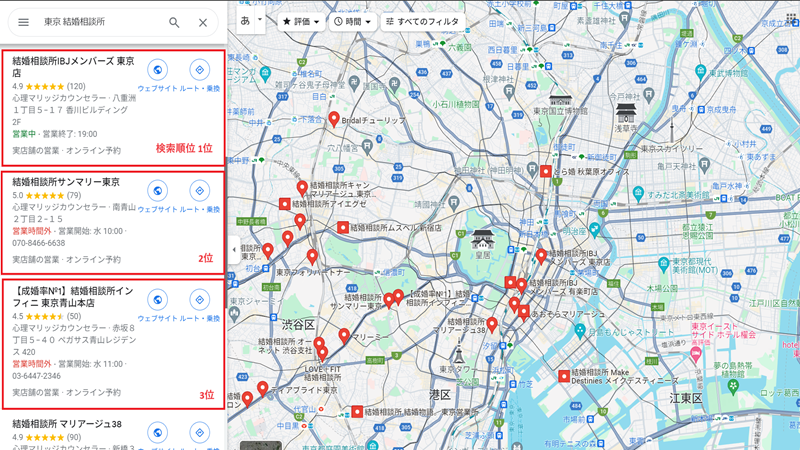Expand the dropdown arrow beside あ

click(260, 20)
